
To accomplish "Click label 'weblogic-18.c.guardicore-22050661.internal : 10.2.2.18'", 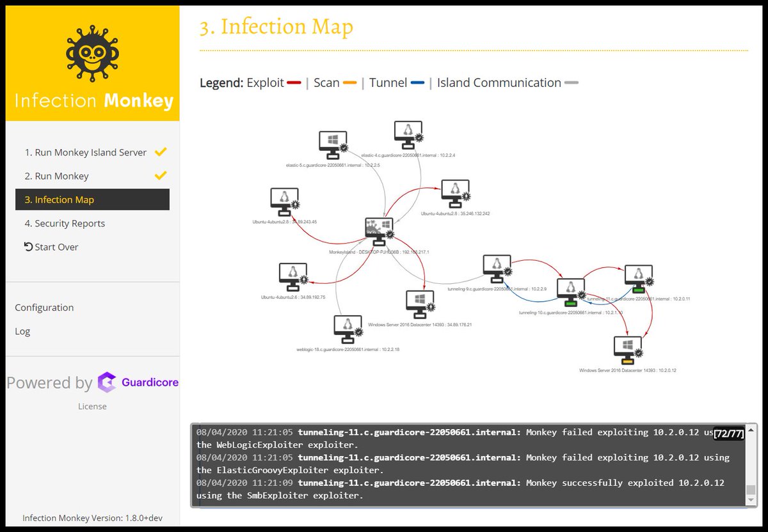I will coord(348,350).
